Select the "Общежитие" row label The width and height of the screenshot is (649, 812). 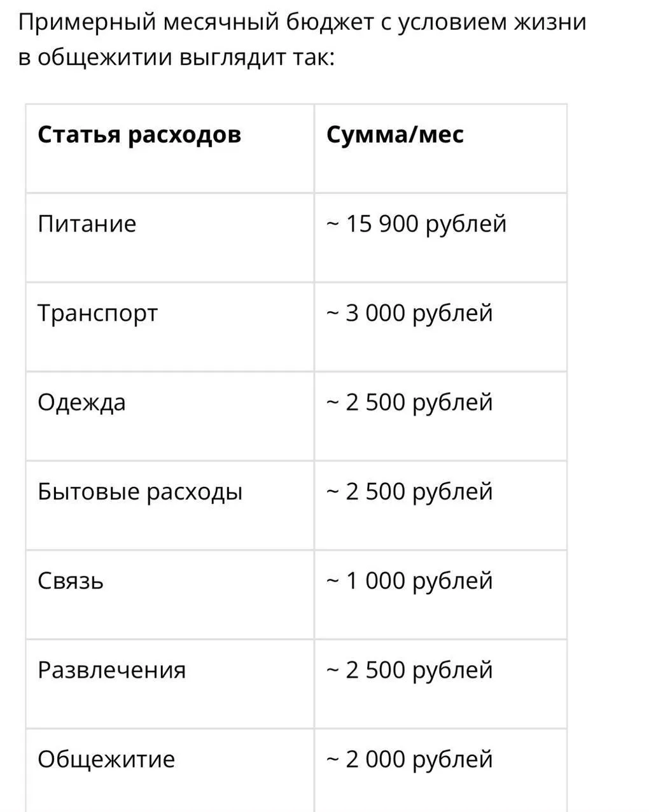106,759
